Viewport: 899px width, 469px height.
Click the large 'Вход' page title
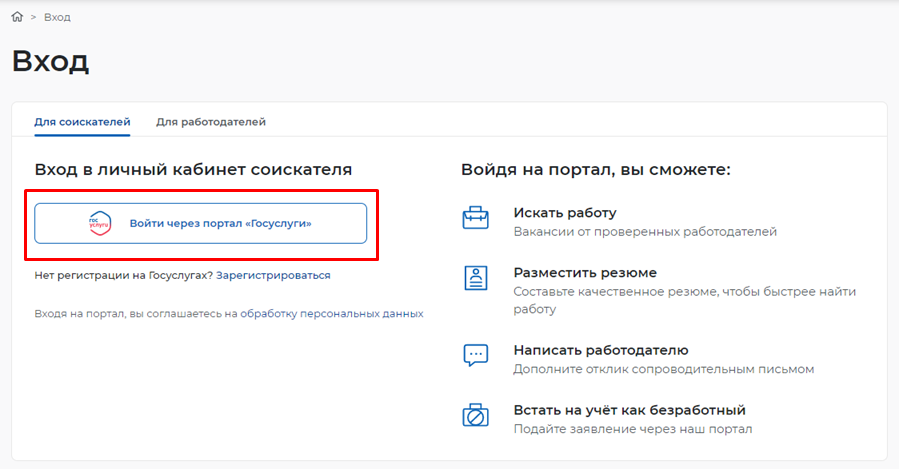click(50, 61)
